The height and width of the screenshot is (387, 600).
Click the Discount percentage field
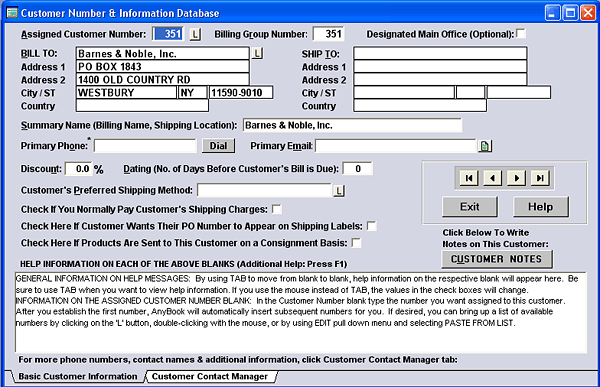coord(79,169)
